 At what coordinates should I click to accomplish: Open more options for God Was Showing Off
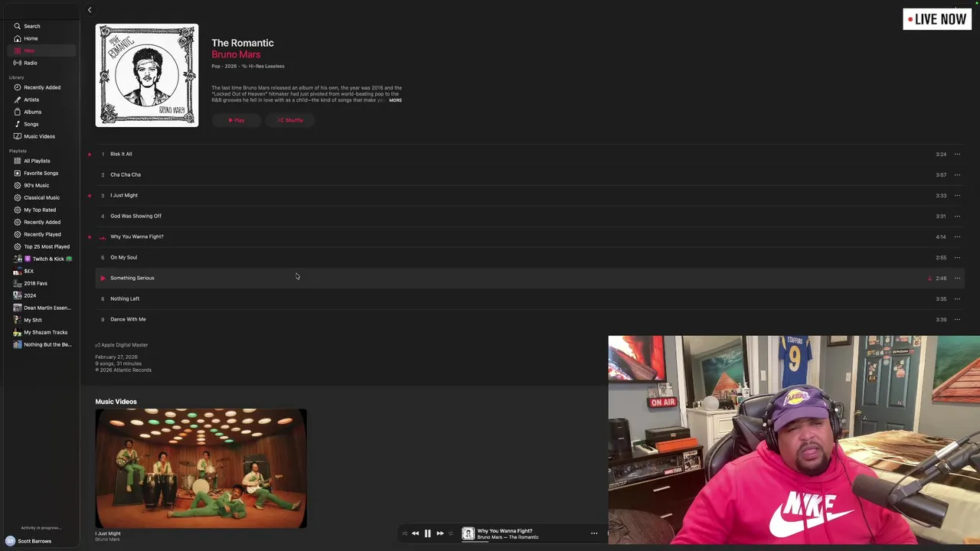click(957, 216)
